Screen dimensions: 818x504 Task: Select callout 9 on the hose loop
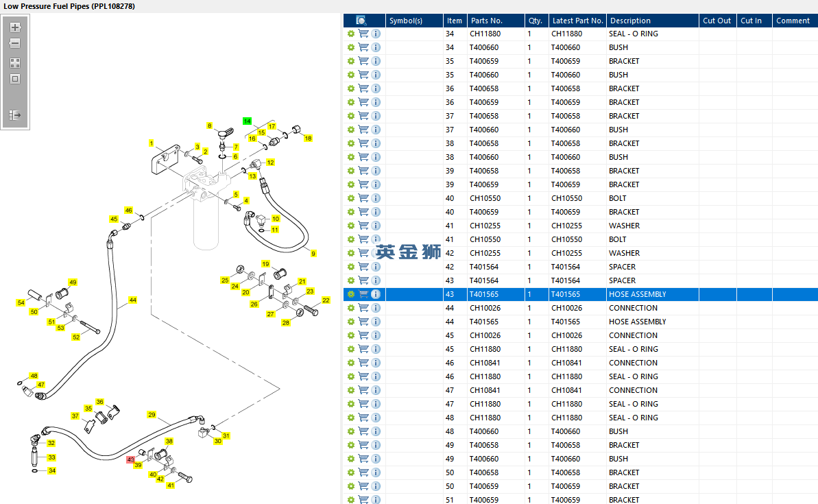(x=313, y=254)
